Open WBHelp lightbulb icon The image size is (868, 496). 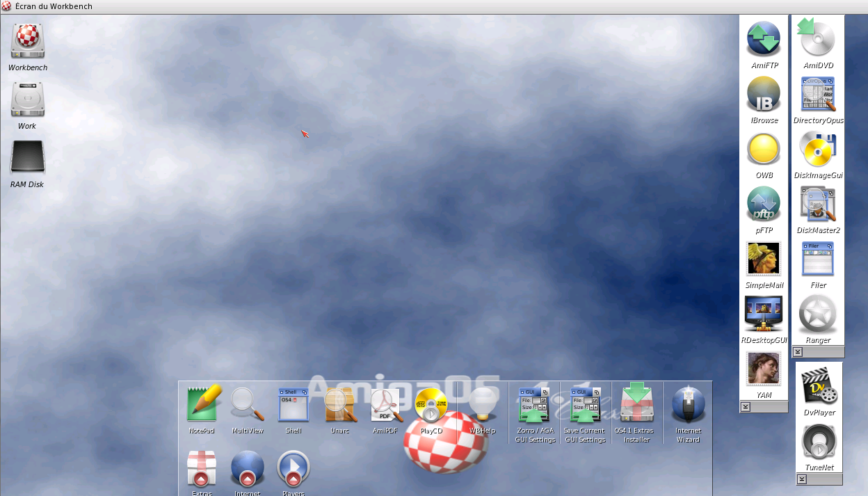click(482, 405)
